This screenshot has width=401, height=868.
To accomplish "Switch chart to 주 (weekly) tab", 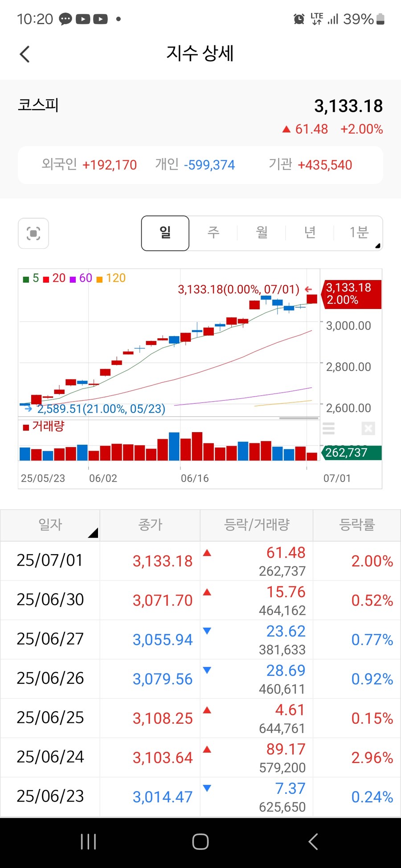I will click(x=213, y=232).
